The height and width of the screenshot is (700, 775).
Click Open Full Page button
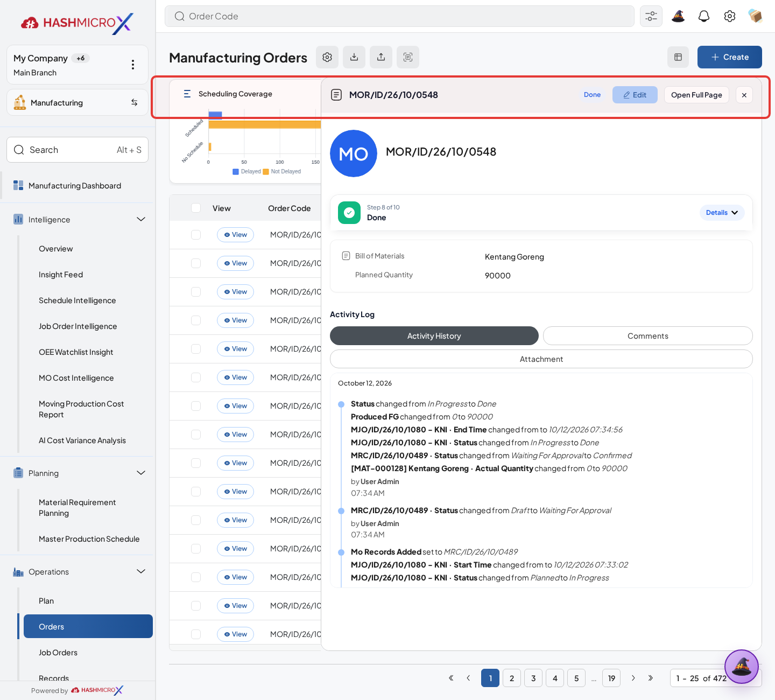coord(696,95)
